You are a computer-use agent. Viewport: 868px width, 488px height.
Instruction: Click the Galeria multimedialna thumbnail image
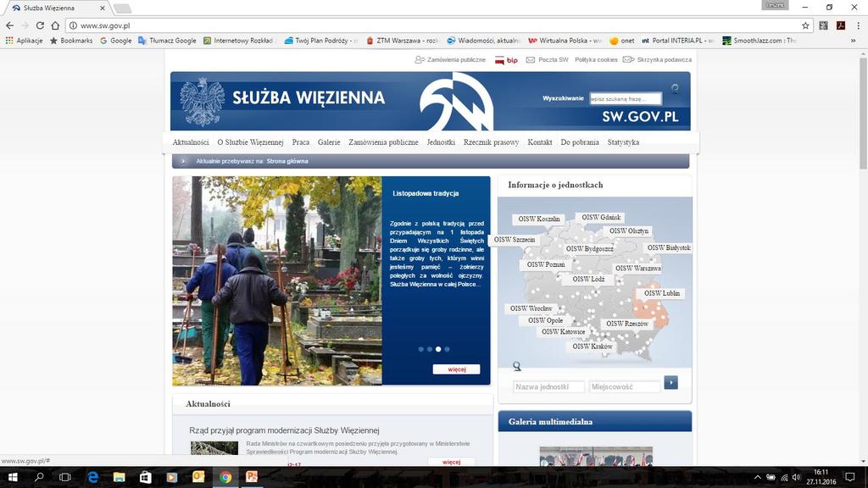click(596, 456)
